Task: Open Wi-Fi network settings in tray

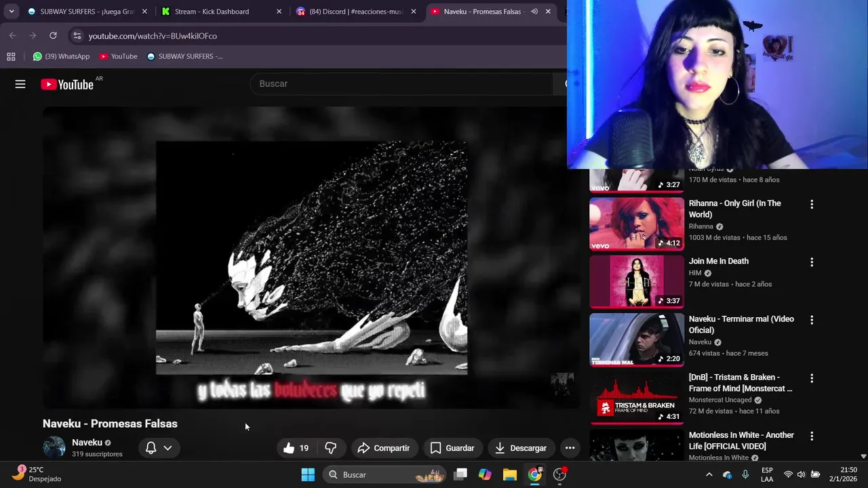Action: pos(787,474)
